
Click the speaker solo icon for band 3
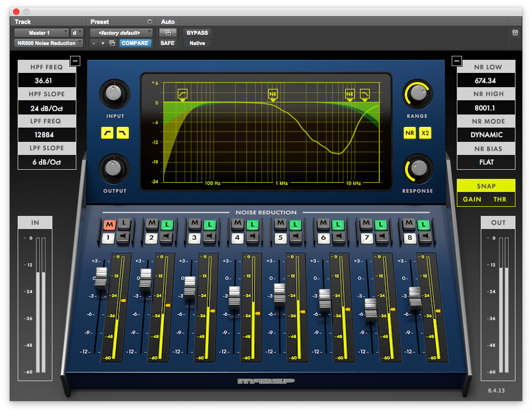[x=210, y=238]
